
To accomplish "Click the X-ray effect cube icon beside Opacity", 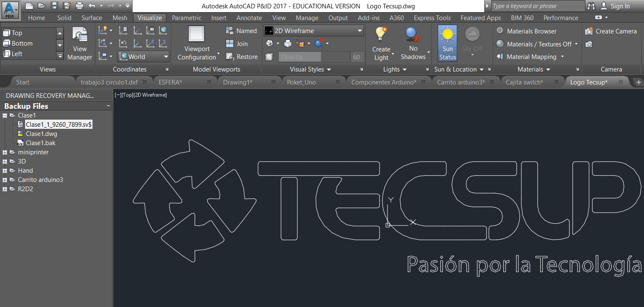I will (x=270, y=57).
